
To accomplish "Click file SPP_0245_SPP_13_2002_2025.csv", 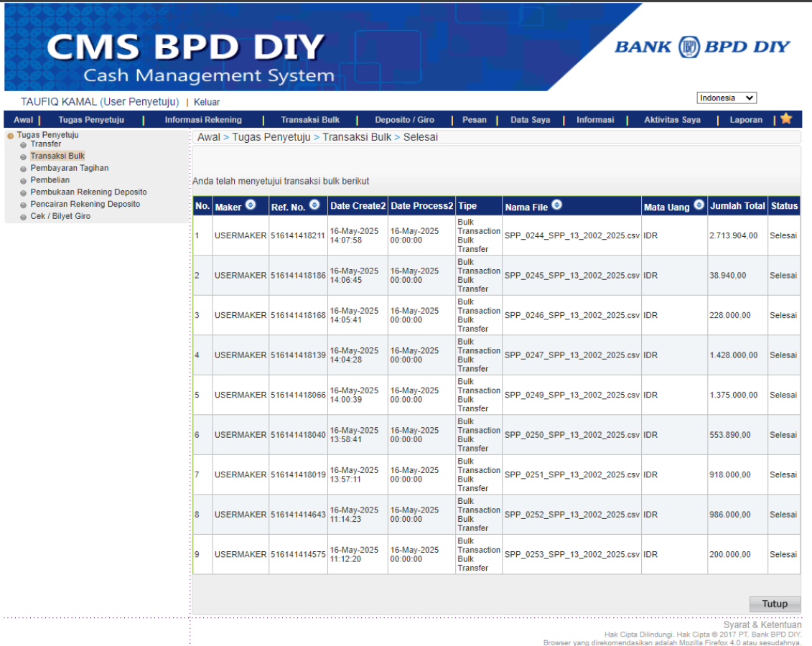I will pyautogui.click(x=571, y=276).
